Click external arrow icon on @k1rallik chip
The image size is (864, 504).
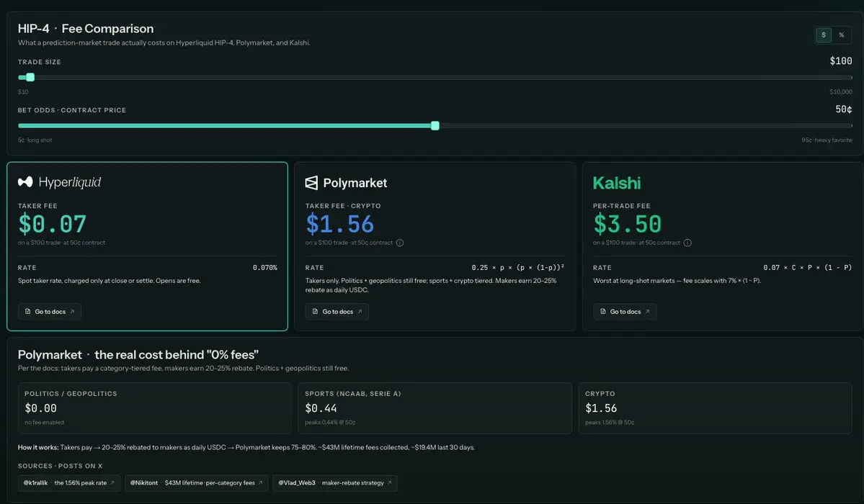click(112, 483)
